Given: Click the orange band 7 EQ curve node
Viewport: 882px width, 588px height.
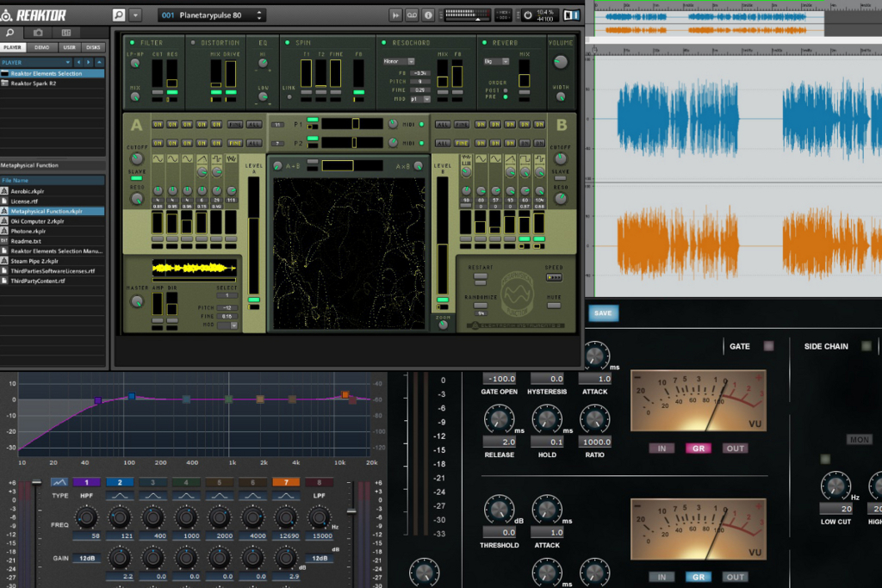Looking at the screenshot, I should tap(345, 395).
